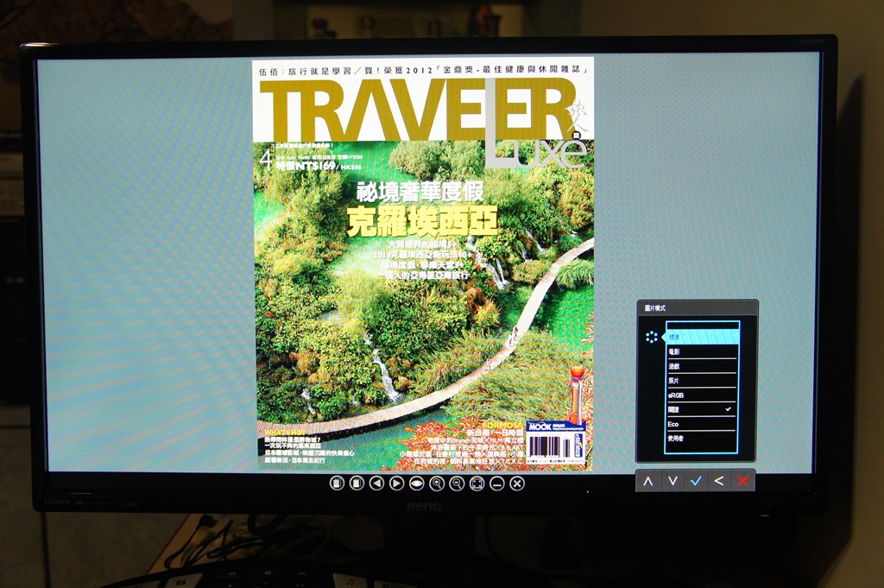Toggle the fullscreen fit icon
The height and width of the screenshot is (588, 884).
click(x=477, y=484)
